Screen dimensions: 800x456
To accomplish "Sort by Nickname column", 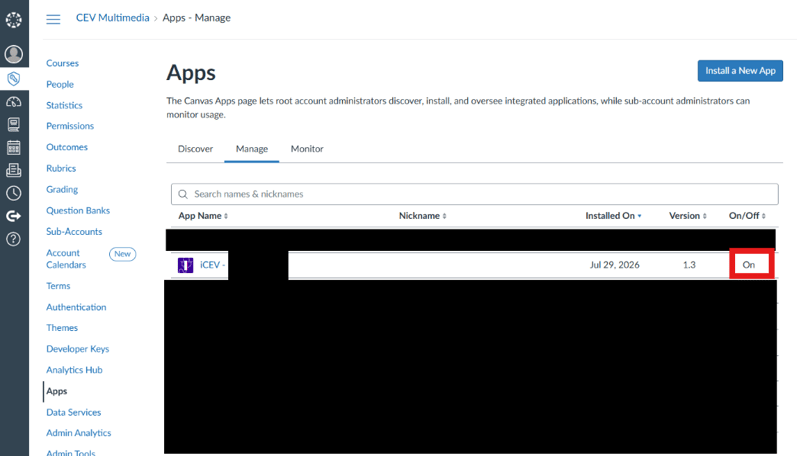I will [422, 216].
